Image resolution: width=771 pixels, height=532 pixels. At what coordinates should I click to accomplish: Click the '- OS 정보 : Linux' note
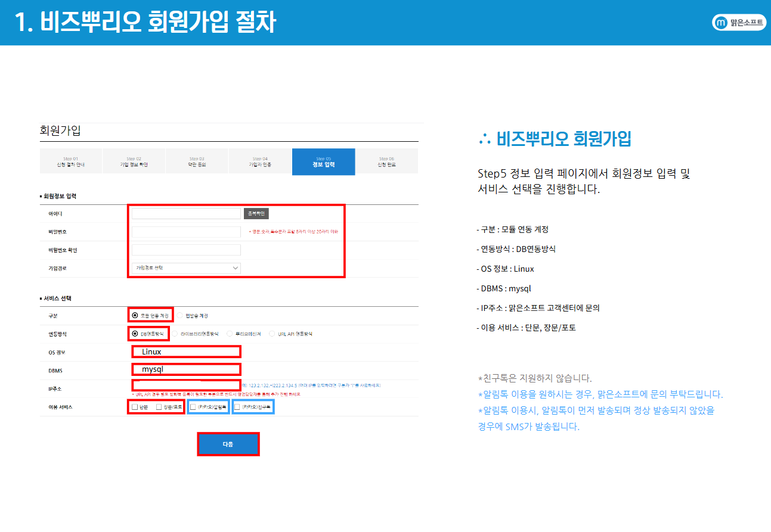[x=506, y=269]
